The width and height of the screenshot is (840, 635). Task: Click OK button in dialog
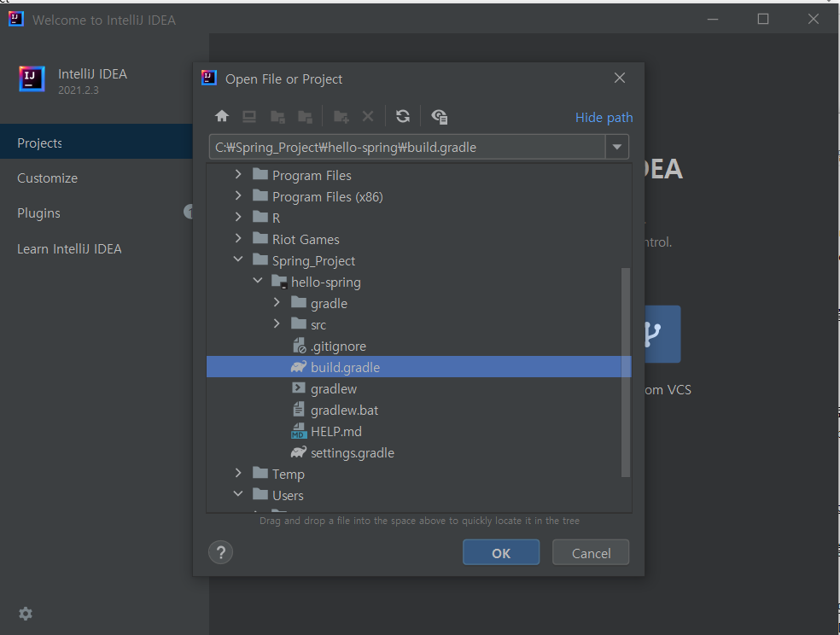pyautogui.click(x=501, y=552)
